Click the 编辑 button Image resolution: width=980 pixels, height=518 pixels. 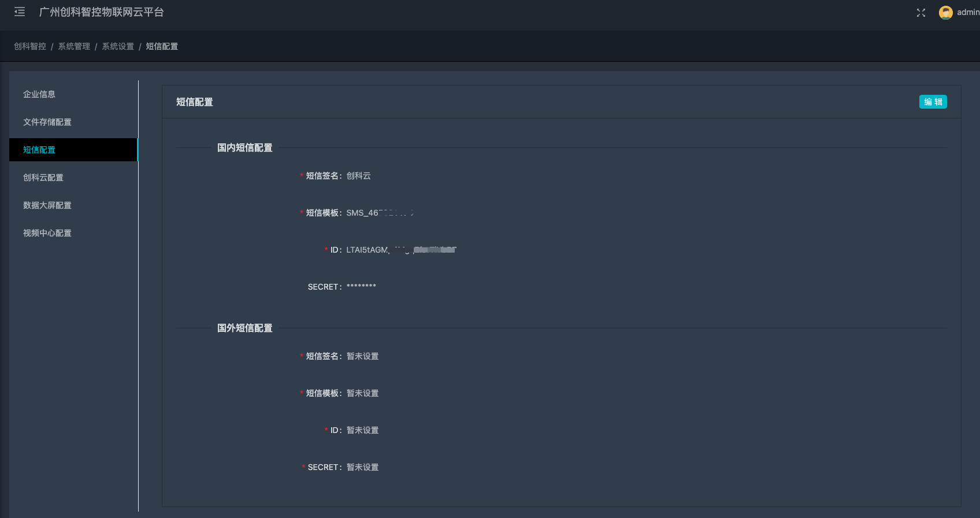pos(933,102)
